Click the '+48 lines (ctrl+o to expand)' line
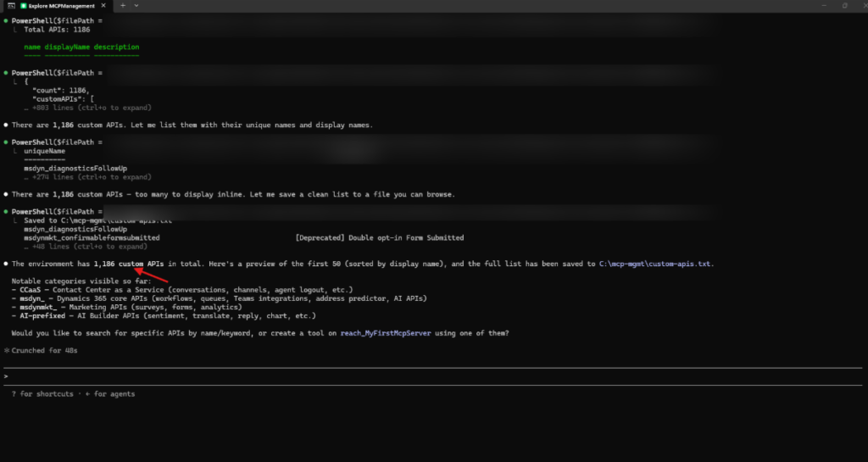 (x=86, y=247)
